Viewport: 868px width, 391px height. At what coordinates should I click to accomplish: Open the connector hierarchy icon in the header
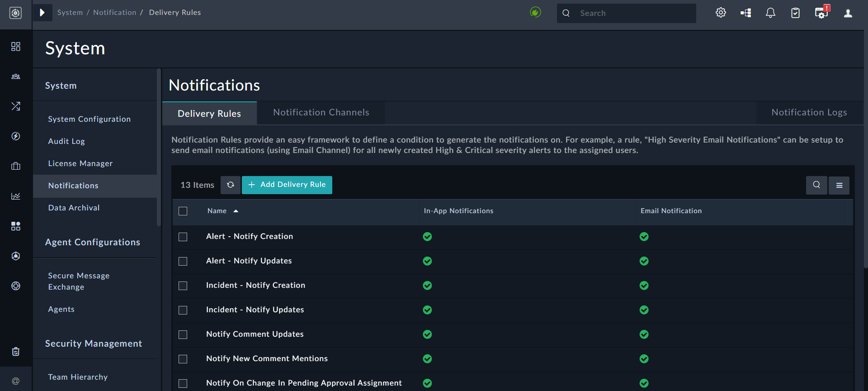(746, 13)
